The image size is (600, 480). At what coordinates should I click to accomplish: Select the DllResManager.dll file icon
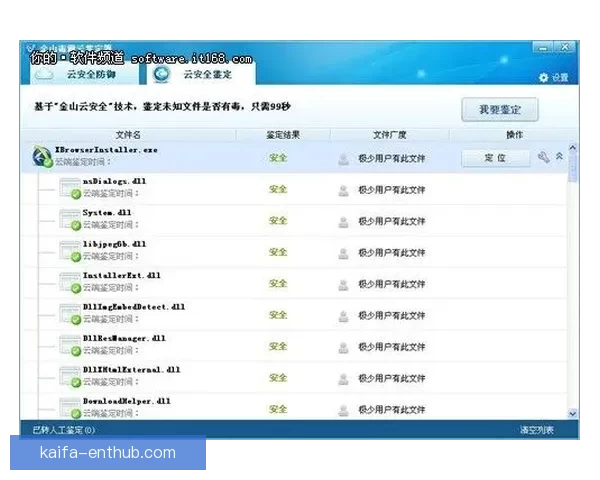[70, 345]
